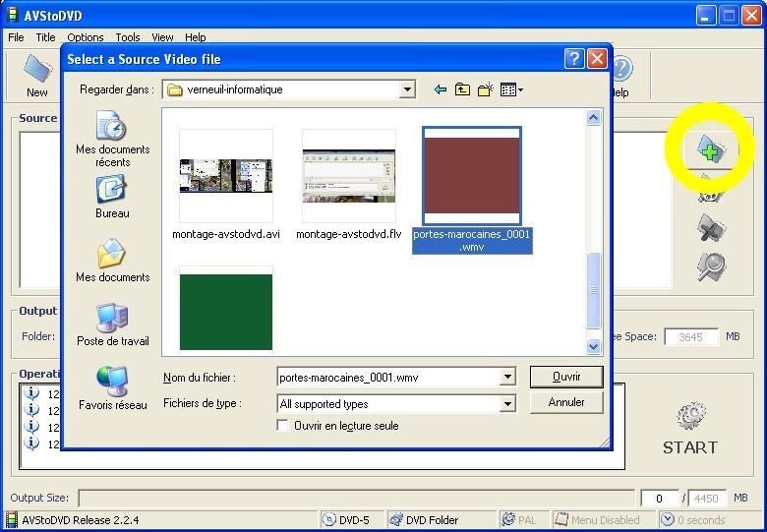767x532 pixels.
Task: Click the up one folder level icon
Action: [x=462, y=90]
